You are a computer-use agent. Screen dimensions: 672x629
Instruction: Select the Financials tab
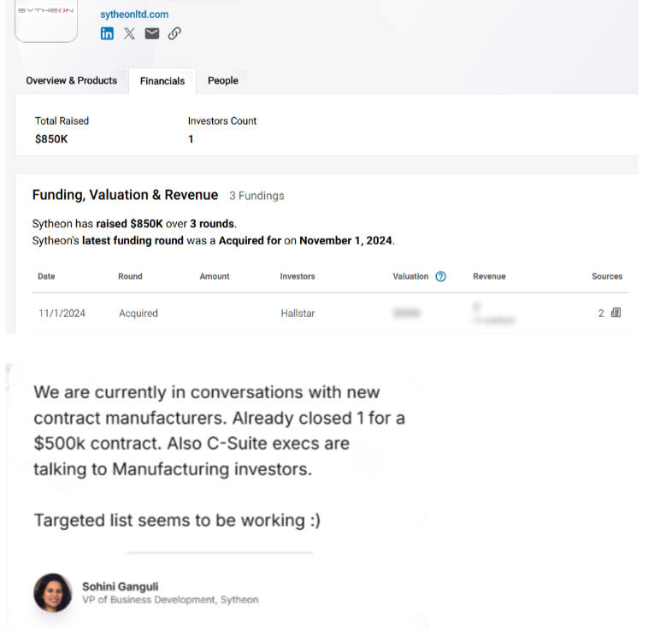[x=162, y=81]
